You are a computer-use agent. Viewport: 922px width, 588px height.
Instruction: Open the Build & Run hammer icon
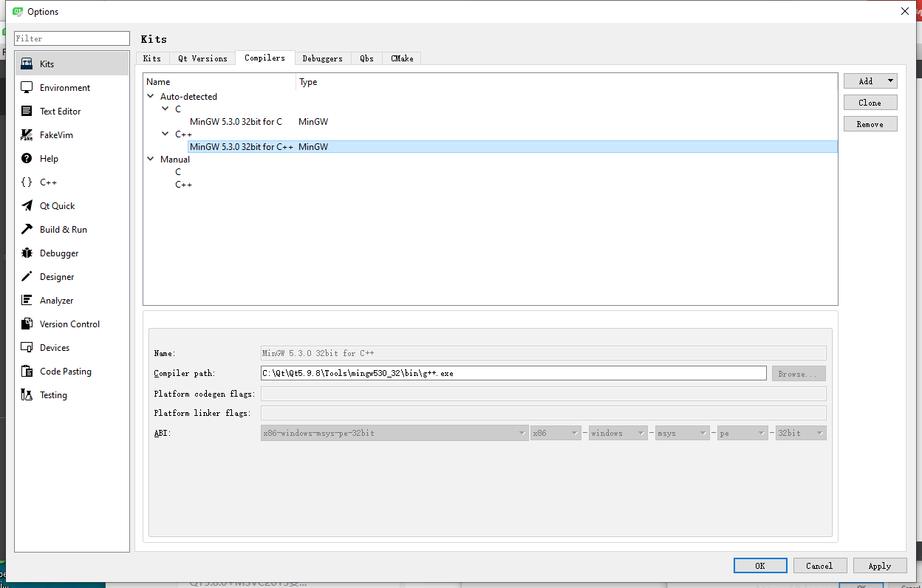[x=27, y=230]
